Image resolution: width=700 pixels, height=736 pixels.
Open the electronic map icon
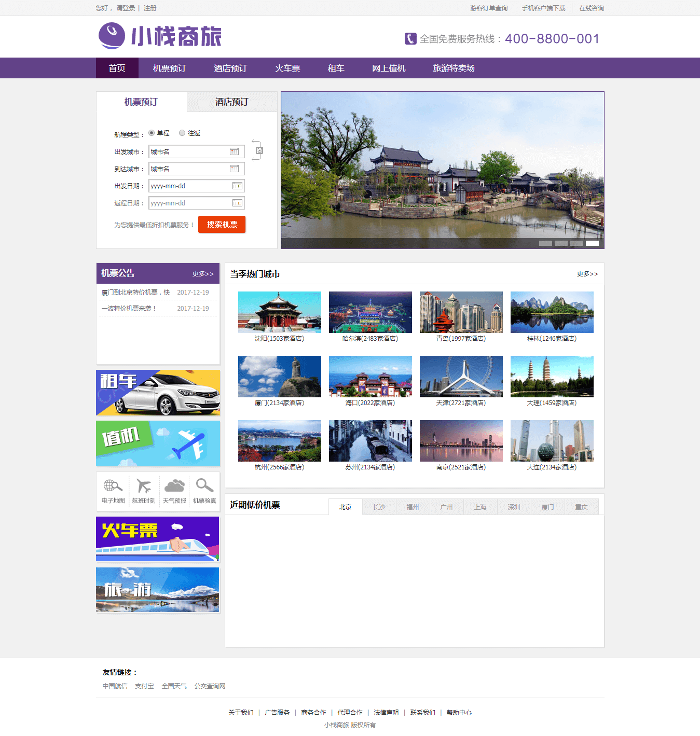(x=113, y=486)
